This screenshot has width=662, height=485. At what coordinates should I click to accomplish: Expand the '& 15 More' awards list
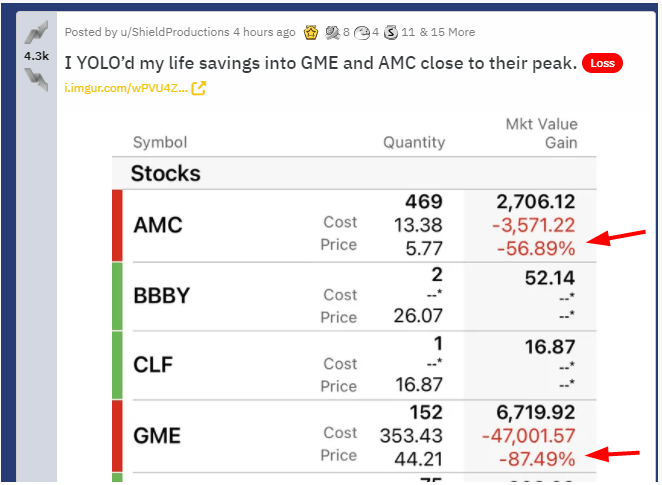coord(448,33)
